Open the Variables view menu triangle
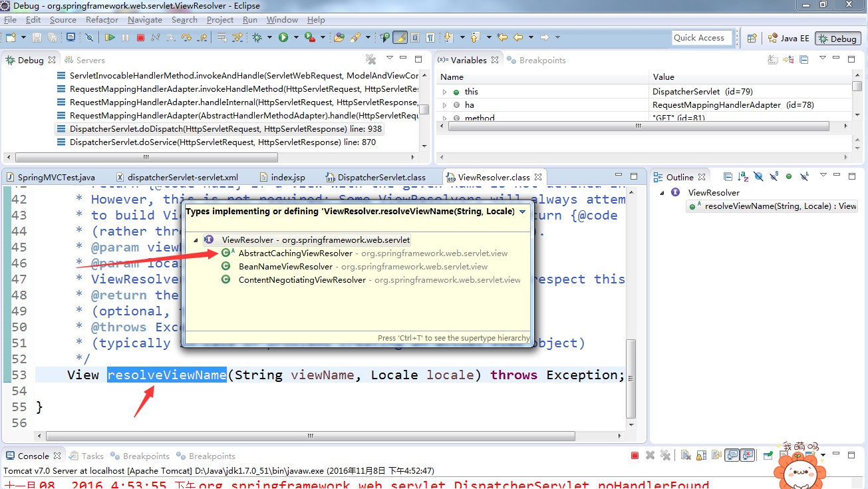Image resolution: width=868 pixels, height=489 pixels. pyautogui.click(x=823, y=59)
